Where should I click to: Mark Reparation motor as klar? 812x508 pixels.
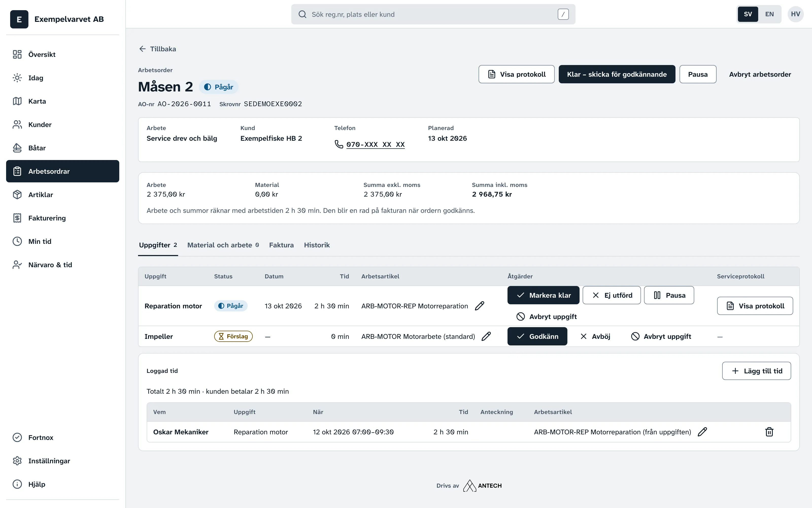coord(543,295)
